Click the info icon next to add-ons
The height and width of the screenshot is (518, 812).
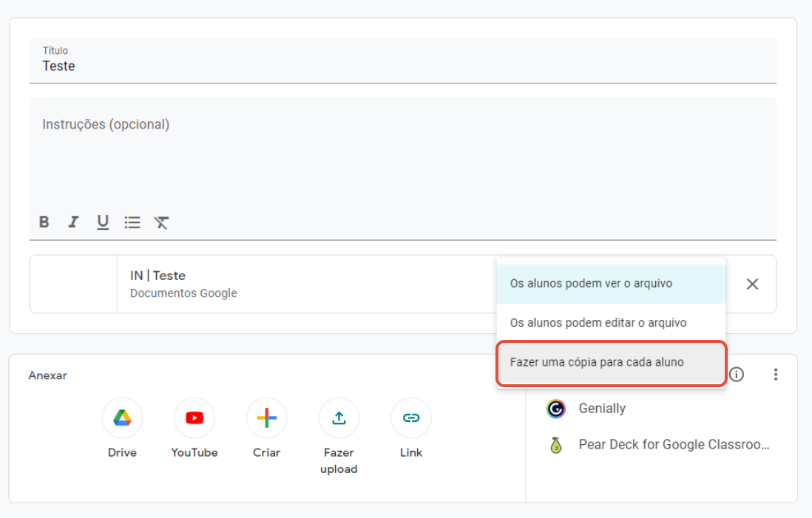point(737,375)
